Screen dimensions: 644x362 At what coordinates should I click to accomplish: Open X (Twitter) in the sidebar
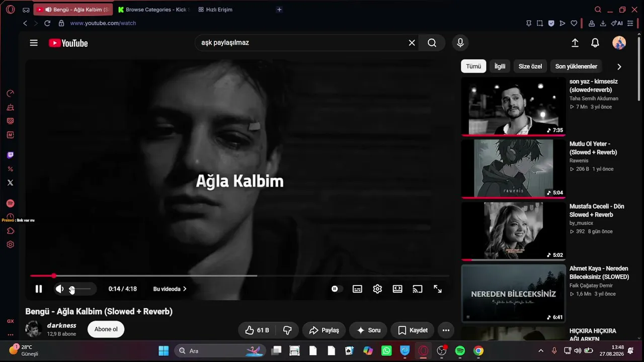click(x=11, y=183)
